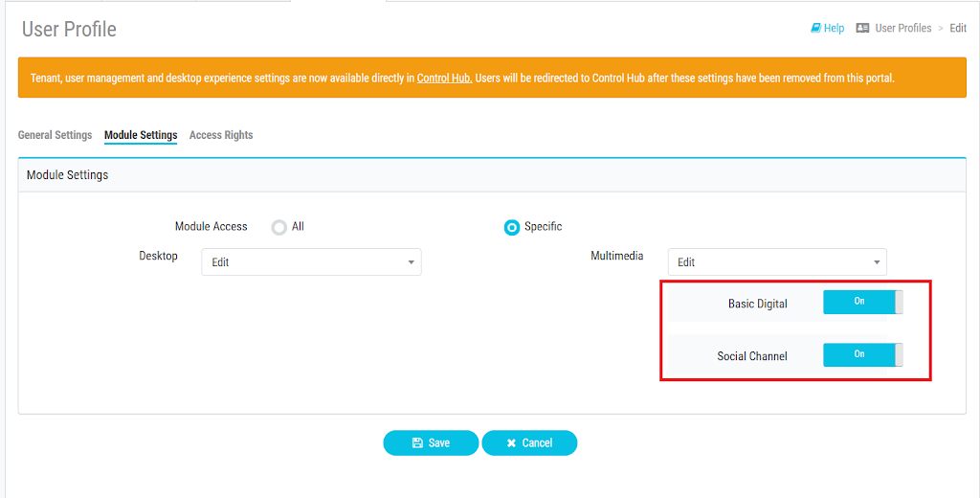Switch to the Access Rights tab
The height and width of the screenshot is (498, 980).
[221, 135]
